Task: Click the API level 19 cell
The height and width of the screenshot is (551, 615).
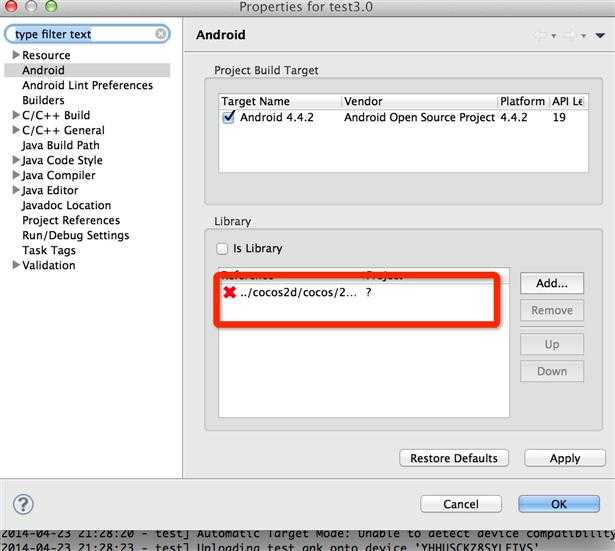Action: pyautogui.click(x=559, y=117)
